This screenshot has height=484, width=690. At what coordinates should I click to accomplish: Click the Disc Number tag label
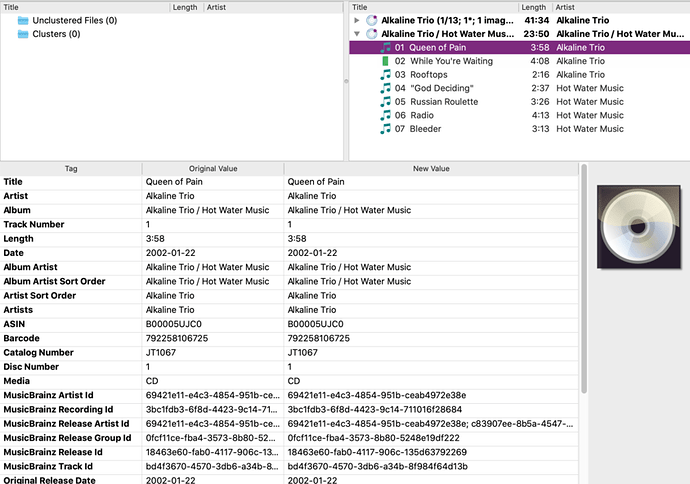click(x=31, y=367)
